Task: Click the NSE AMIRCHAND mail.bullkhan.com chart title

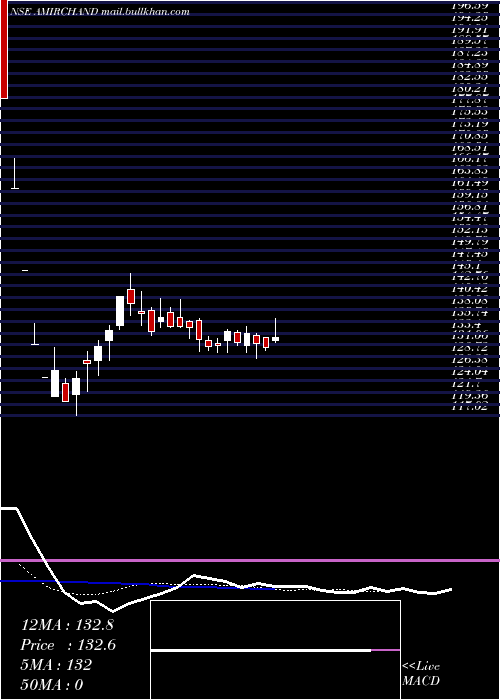Action: (x=100, y=12)
